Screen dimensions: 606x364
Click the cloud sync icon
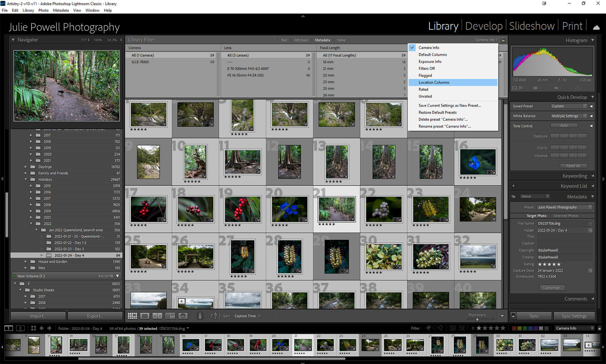click(x=596, y=27)
